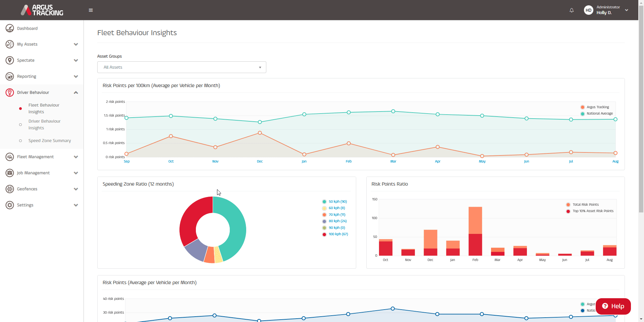644x322 pixels.
Task: Click the Dashboard gauge icon
Action: tap(10, 28)
